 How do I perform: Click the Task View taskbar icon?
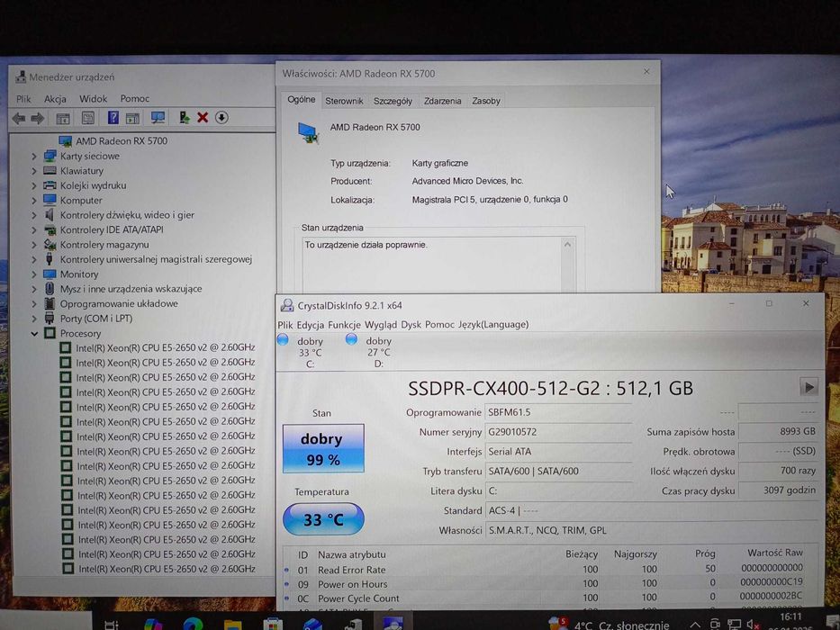[x=112, y=625]
